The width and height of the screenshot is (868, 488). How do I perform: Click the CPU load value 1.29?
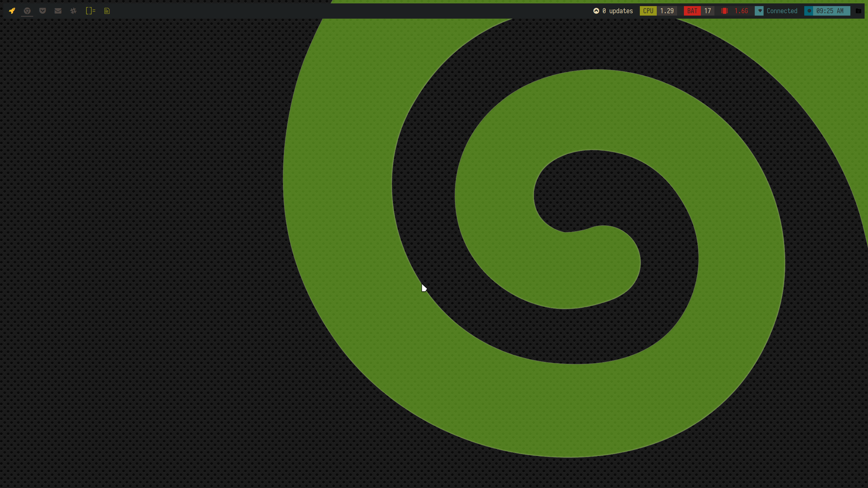click(667, 11)
